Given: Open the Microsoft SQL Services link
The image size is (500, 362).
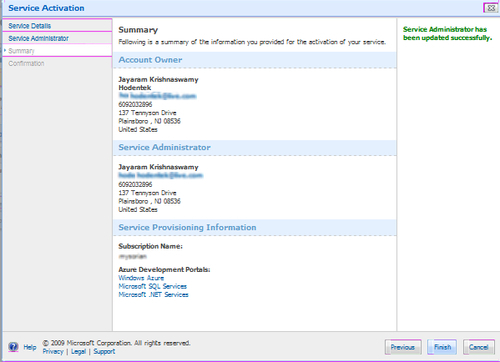Looking at the screenshot, I should coord(152,286).
